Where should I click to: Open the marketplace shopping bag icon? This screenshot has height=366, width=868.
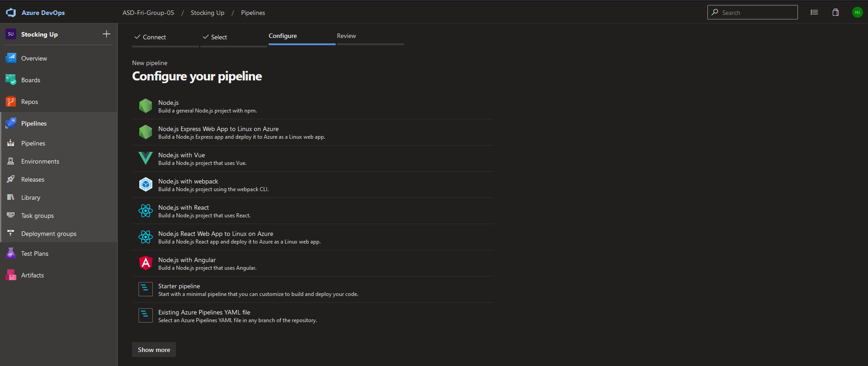835,13
